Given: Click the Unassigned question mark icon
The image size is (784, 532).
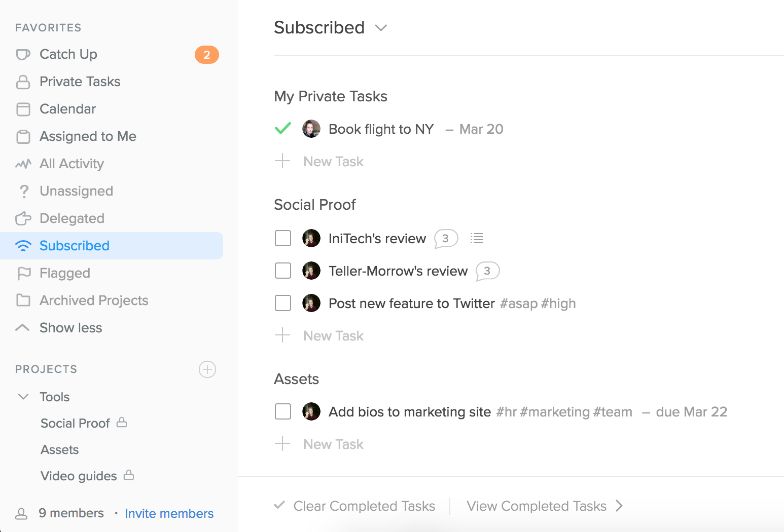Looking at the screenshot, I should (x=23, y=192).
